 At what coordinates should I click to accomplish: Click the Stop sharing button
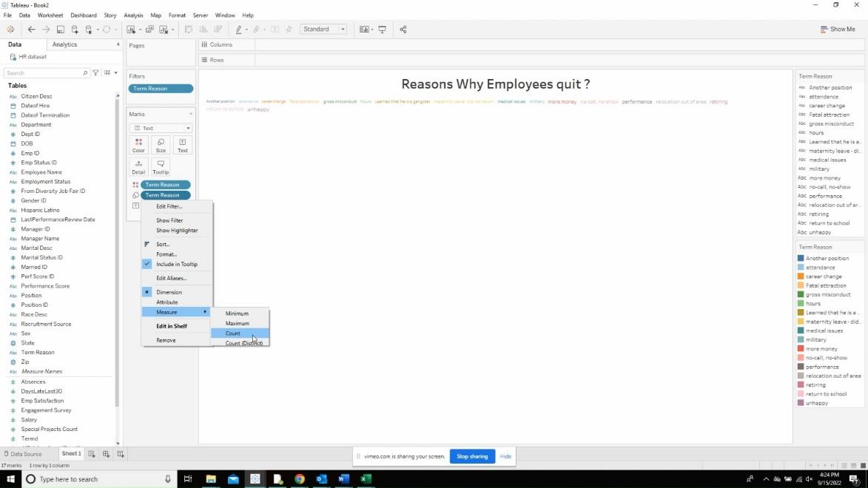click(472, 456)
